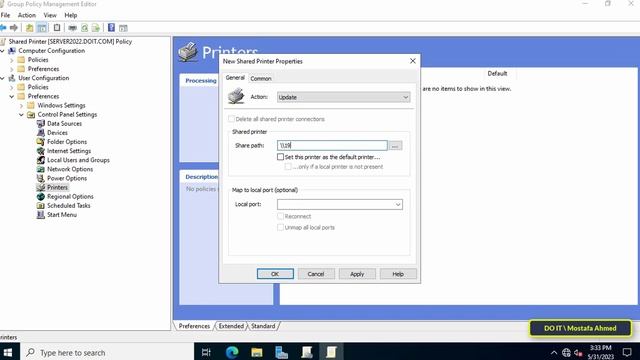Toggle the Show/Hide Action Pane toolbar icon

pos(123,28)
